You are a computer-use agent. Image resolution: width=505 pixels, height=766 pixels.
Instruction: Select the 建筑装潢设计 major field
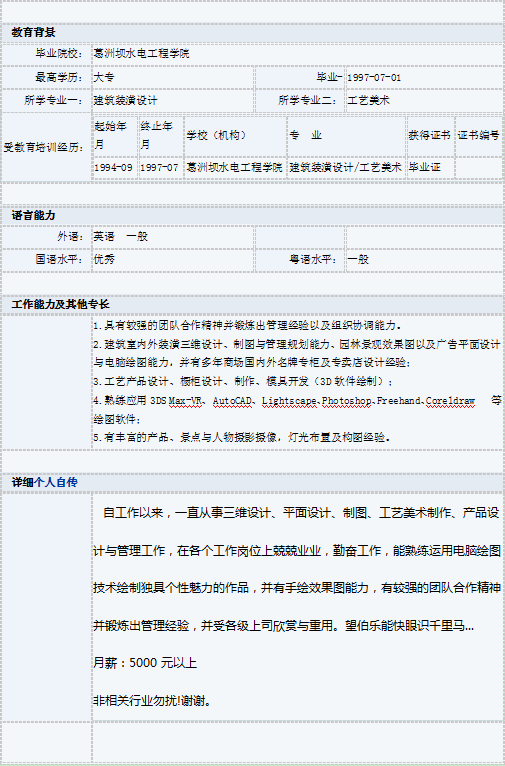point(126,101)
